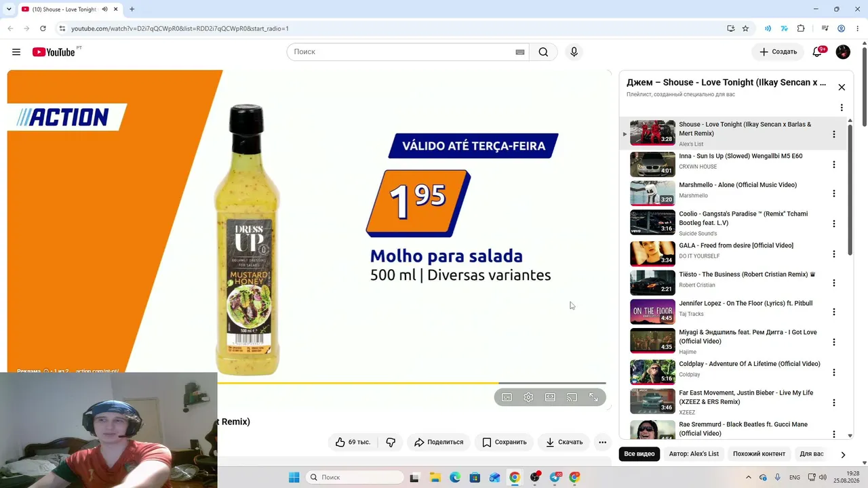Click Поделиться to share the video
Viewport: 868px width, 488px height.
[439, 442]
